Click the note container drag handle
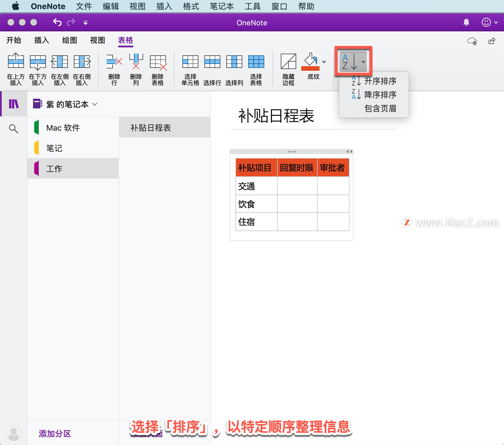 tap(292, 151)
